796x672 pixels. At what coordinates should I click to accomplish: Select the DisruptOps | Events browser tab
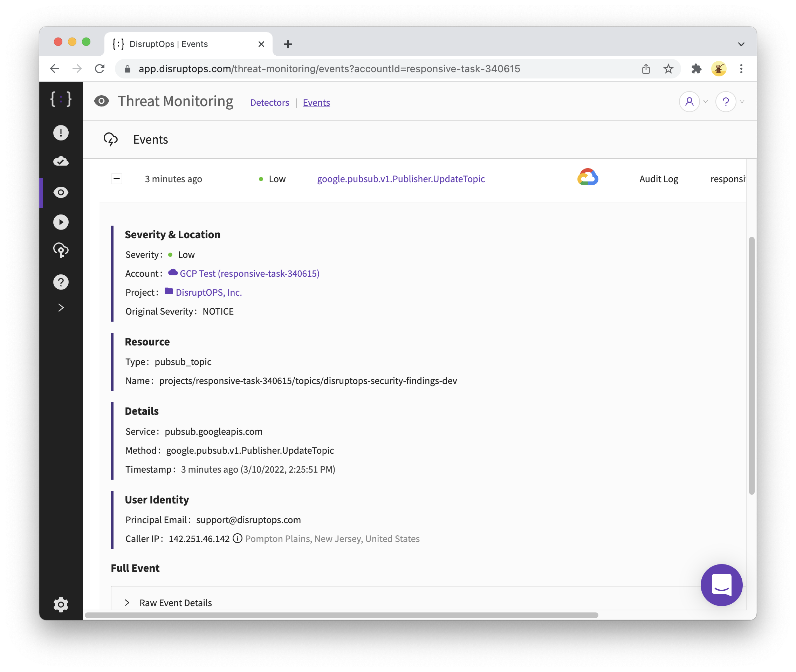coord(188,44)
